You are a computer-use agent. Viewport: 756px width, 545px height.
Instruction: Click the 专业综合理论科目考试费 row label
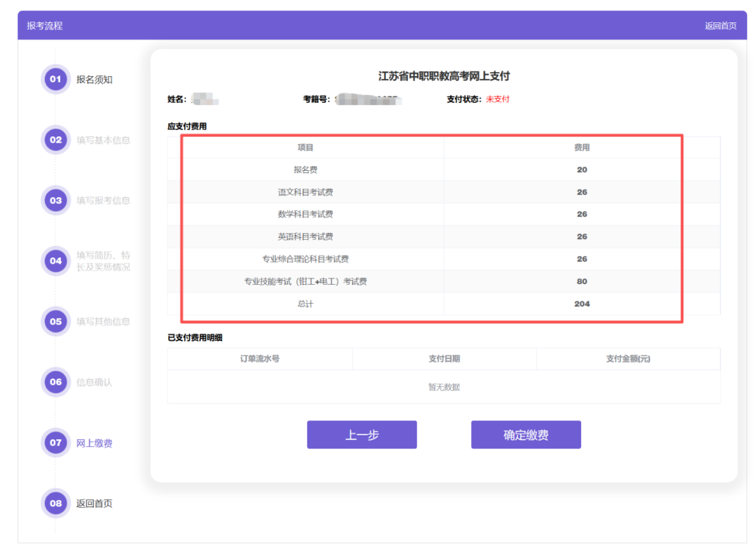click(305, 259)
